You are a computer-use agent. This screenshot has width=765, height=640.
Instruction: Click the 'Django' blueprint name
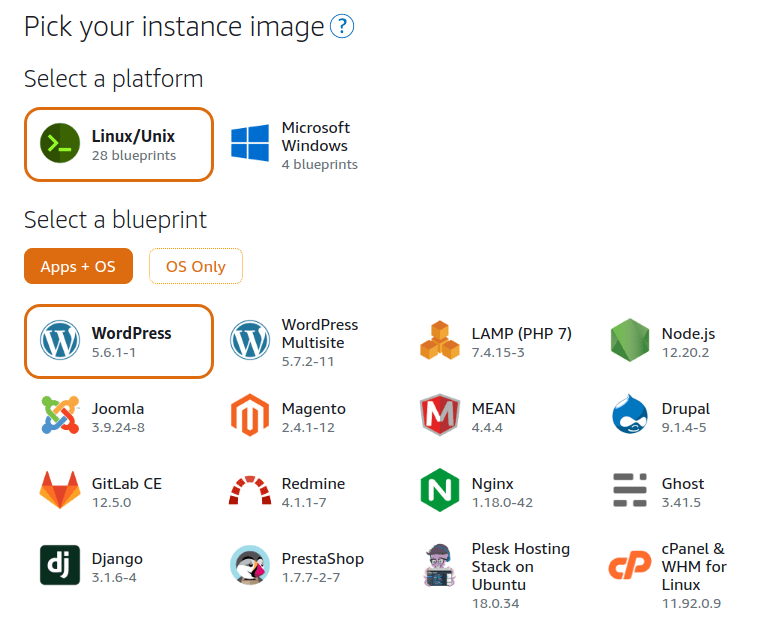[x=117, y=559]
